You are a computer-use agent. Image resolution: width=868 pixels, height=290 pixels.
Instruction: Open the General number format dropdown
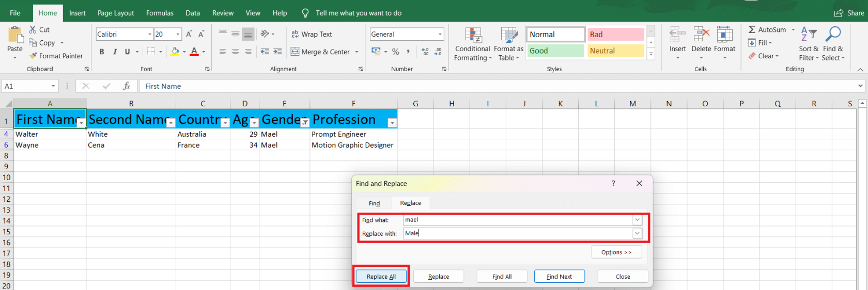click(440, 34)
